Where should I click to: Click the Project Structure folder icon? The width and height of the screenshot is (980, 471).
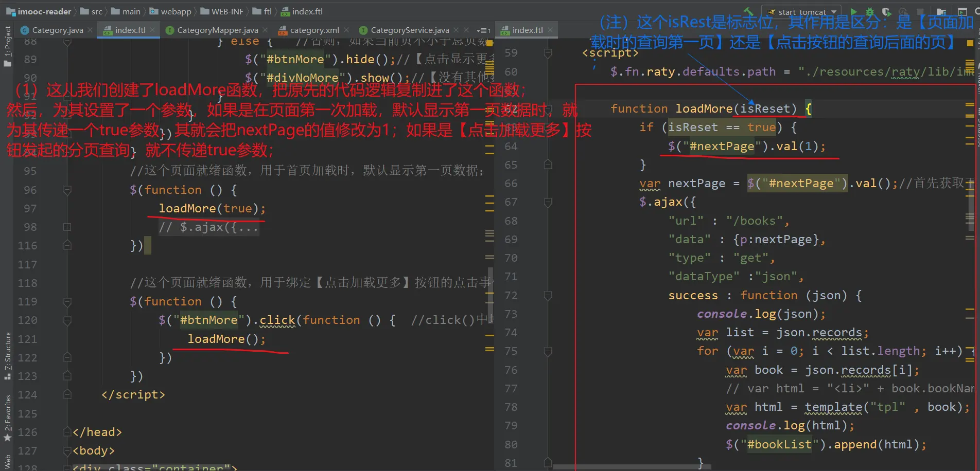tap(941, 11)
